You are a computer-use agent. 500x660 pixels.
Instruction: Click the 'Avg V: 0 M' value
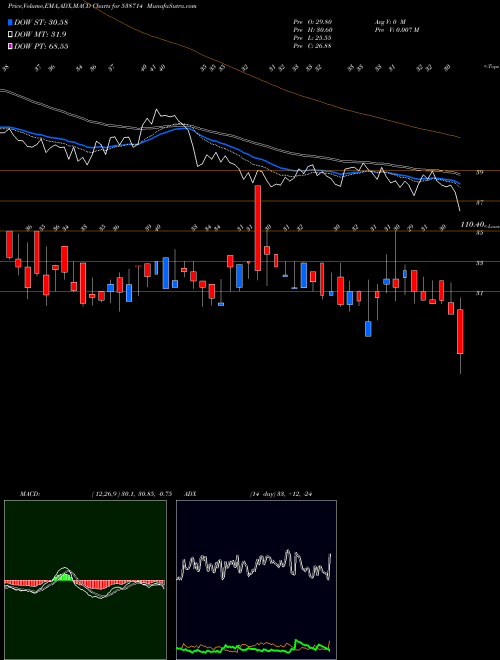pyautogui.click(x=389, y=22)
